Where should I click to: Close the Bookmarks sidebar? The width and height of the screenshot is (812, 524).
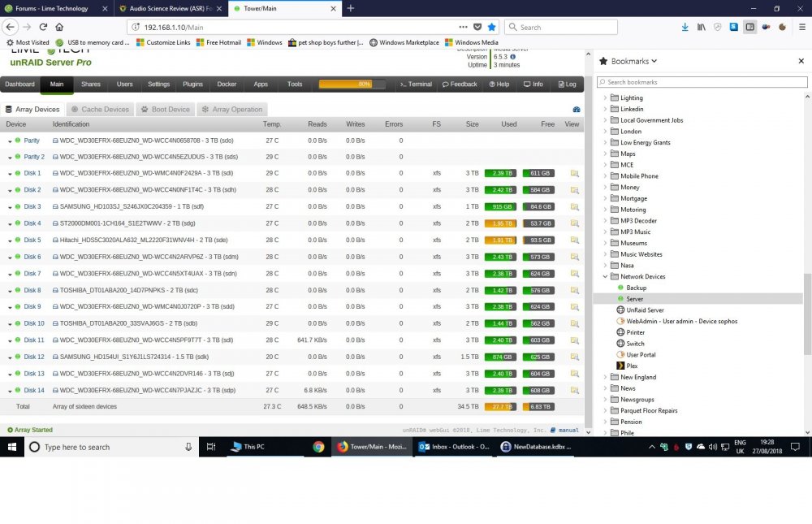point(801,61)
